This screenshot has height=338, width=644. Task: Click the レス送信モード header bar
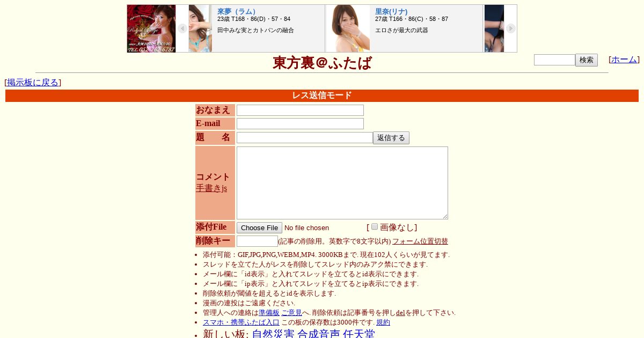(322, 95)
